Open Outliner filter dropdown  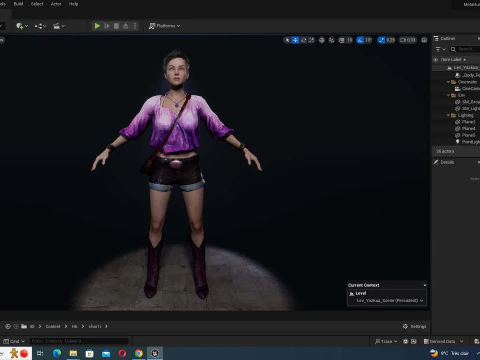(x=440, y=49)
